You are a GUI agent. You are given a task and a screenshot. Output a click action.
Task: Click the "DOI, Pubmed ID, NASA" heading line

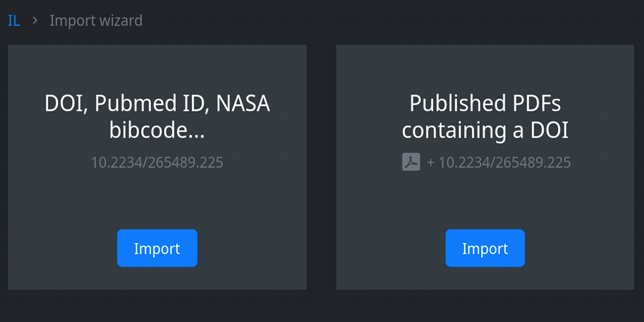click(x=157, y=104)
